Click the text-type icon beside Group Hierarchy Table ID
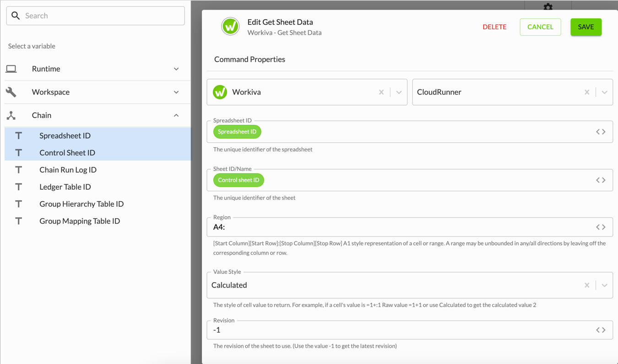 click(18, 204)
